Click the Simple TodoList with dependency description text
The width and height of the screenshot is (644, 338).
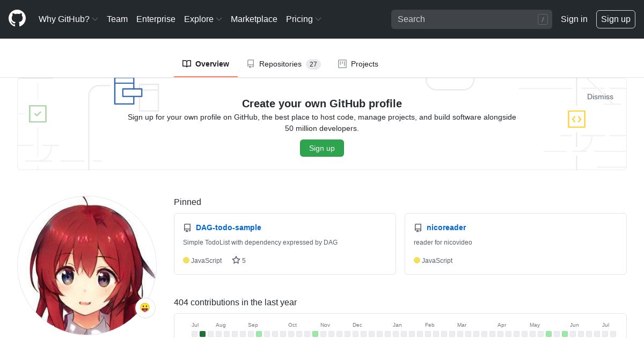pyautogui.click(x=260, y=243)
